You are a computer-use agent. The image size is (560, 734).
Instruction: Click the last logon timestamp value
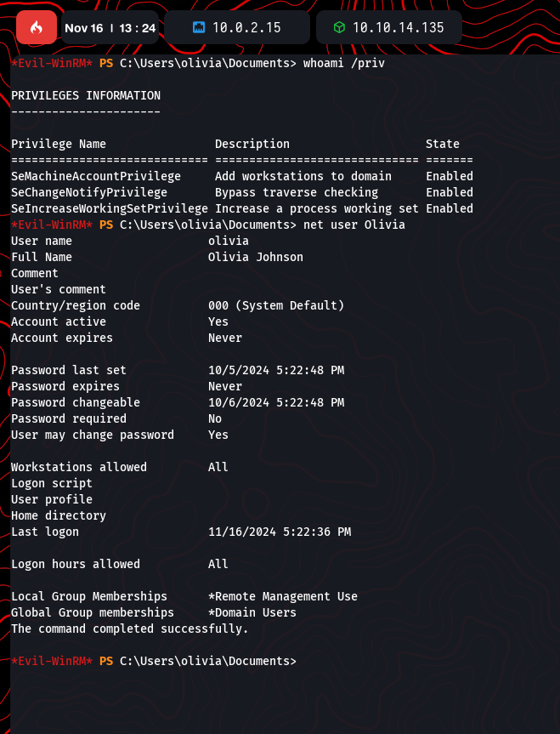coord(279,532)
